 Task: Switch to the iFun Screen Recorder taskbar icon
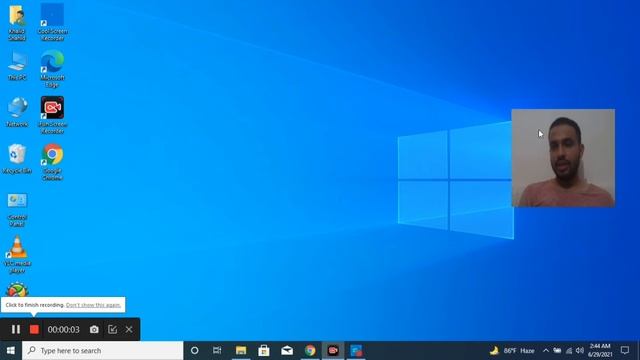(333, 351)
